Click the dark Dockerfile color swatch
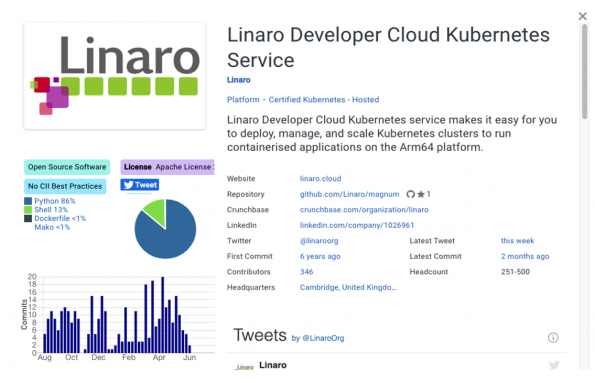 pyautogui.click(x=28, y=218)
